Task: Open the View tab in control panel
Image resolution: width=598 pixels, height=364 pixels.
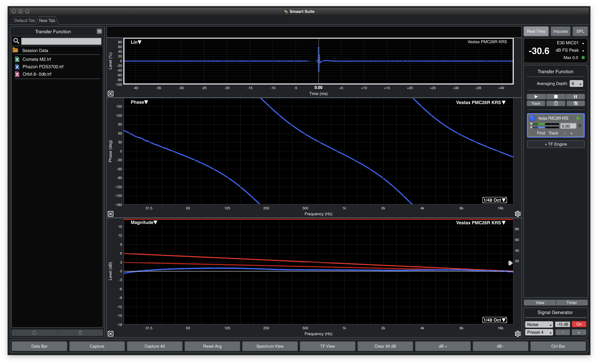Action: pyautogui.click(x=540, y=302)
